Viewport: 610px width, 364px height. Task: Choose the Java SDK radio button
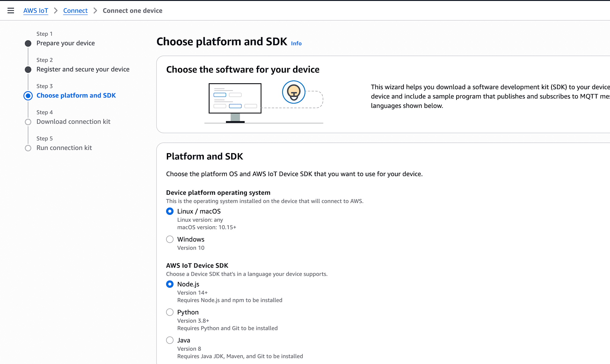pyautogui.click(x=170, y=340)
